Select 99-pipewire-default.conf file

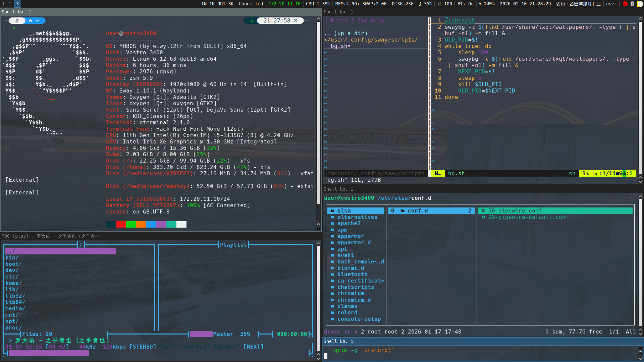(x=528, y=217)
